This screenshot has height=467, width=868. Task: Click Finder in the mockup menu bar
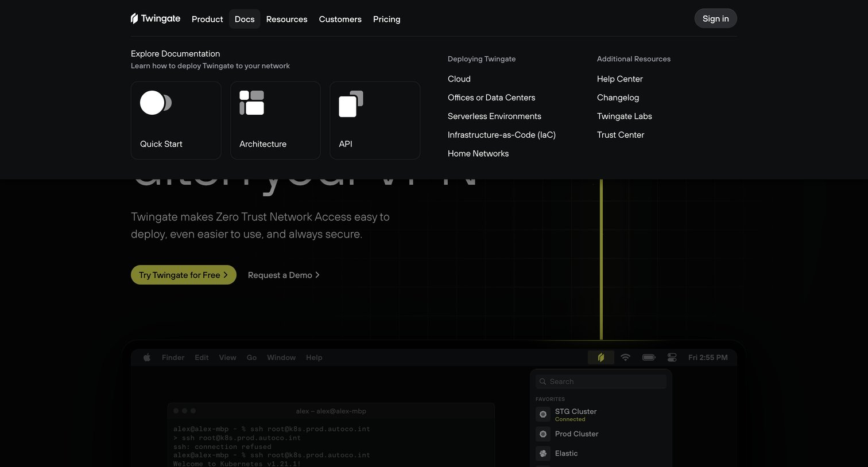pos(173,357)
